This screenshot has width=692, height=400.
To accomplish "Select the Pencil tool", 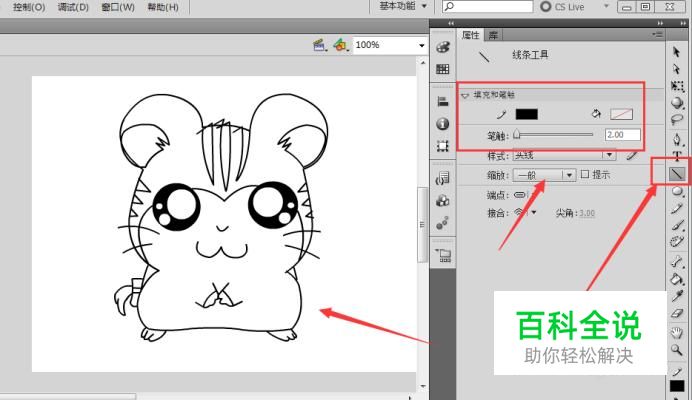I will point(677,208).
